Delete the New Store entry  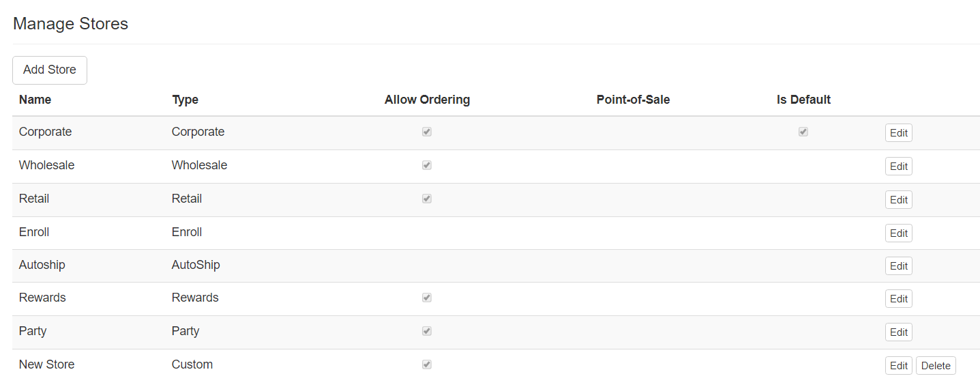point(935,366)
